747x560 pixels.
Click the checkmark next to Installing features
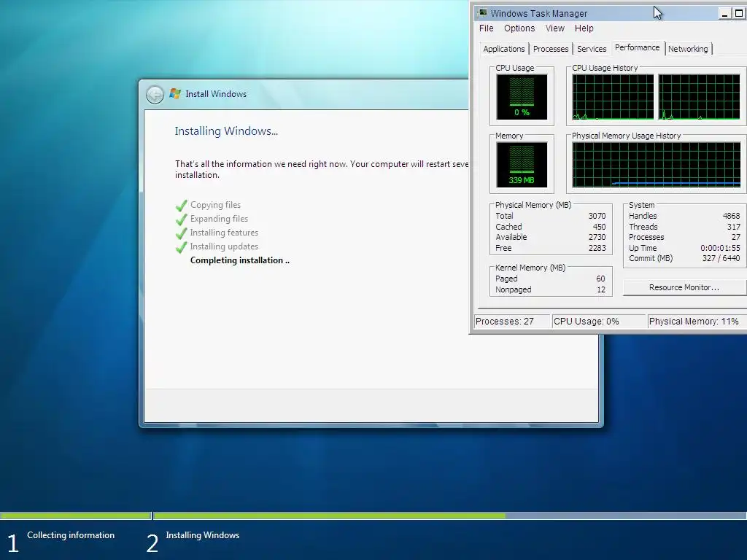(x=181, y=233)
